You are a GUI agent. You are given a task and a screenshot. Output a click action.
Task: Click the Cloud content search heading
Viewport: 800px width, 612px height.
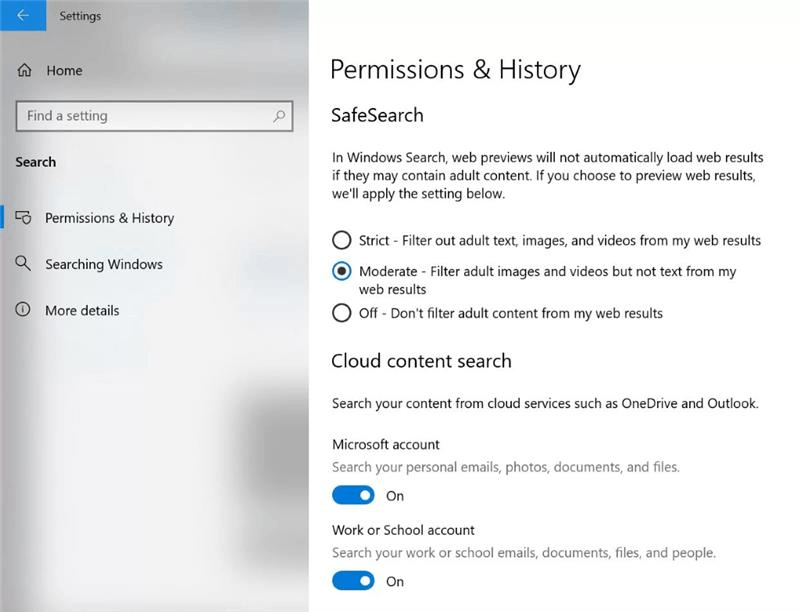422,361
